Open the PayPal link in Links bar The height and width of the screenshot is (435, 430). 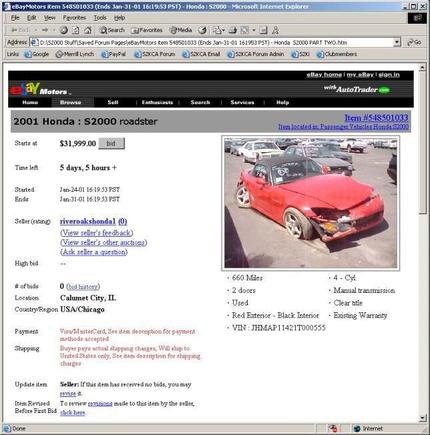tap(113, 54)
